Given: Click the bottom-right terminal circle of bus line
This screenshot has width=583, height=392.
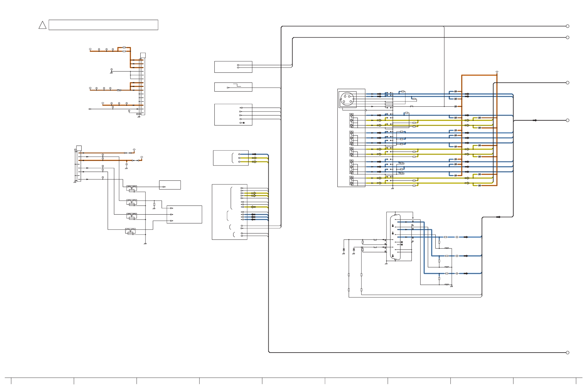Looking at the screenshot, I should [568, 353].
